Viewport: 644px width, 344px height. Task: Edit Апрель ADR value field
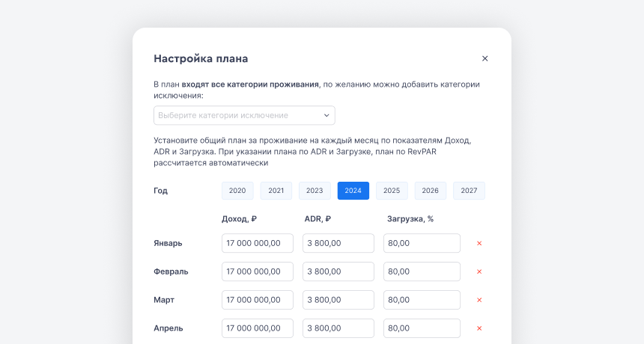(x=338, y=328)
